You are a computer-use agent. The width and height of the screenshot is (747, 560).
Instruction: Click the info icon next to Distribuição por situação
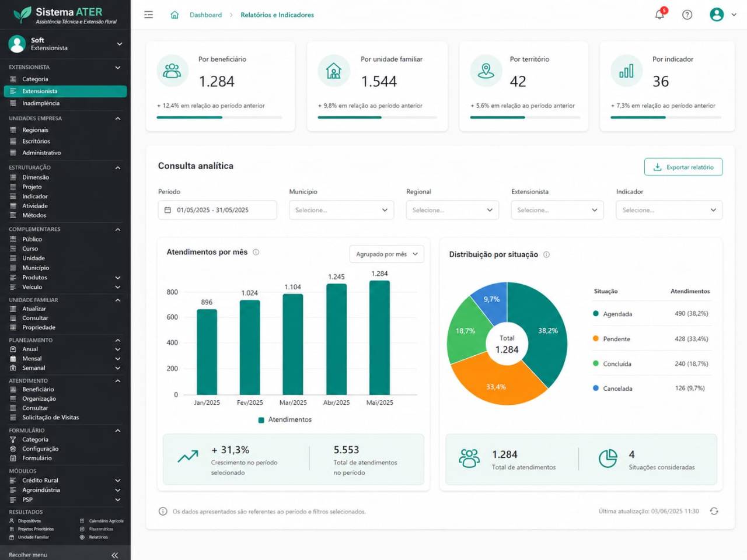[x=546, y=254]
